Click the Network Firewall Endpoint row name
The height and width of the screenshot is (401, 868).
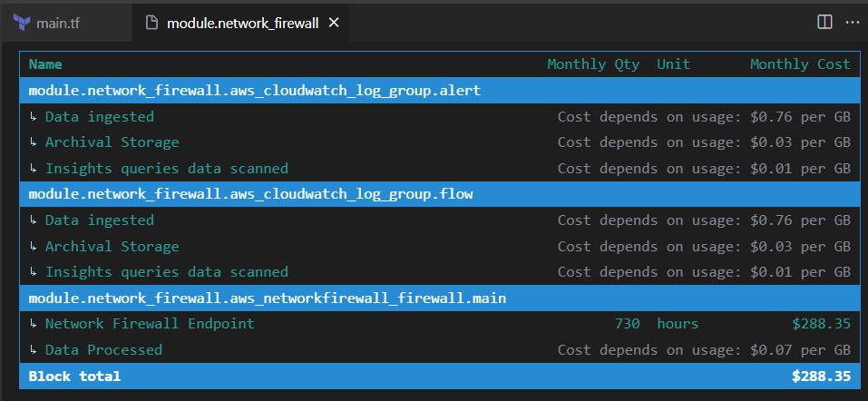point(150,324)
